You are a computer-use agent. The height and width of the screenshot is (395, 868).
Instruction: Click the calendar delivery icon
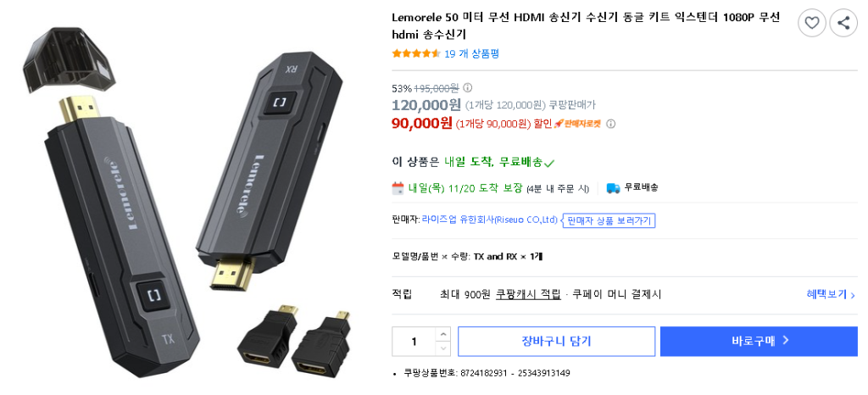[398, 188]
